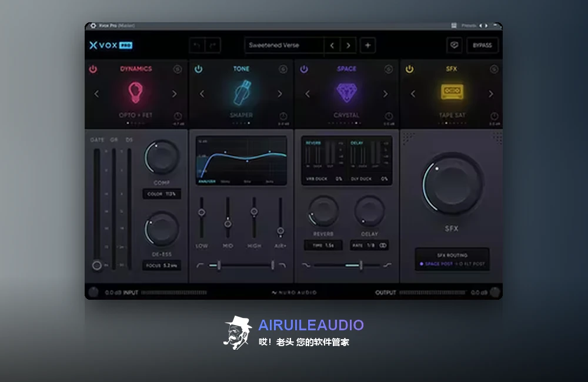This screenshot has height=382, width=588.
Task: Open the Sweetened Verse preset menu
Action: tap(284, 45)
